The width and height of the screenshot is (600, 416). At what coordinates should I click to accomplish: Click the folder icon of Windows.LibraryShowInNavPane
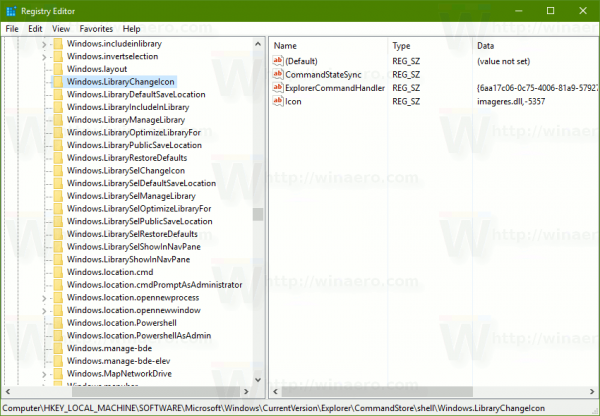pos(58,259)
